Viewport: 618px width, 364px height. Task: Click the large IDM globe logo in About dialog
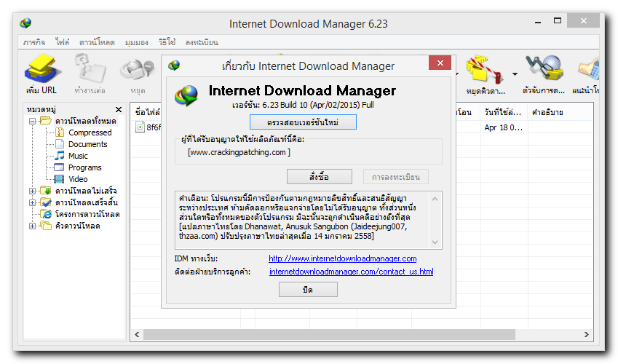click(x=186, y=95)
